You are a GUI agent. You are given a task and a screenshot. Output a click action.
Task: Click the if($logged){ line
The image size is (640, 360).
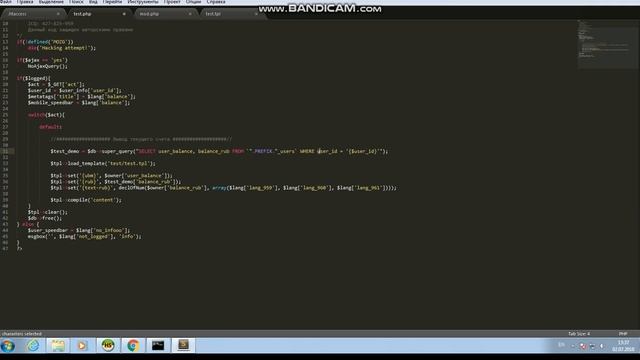pyautogui.click(x=33, y=78)
